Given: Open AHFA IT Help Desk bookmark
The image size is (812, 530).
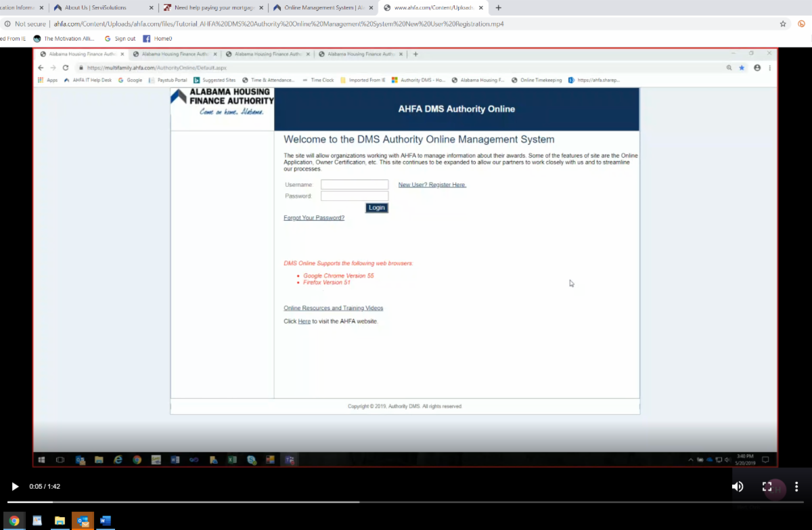Looking at the screenshot, I should click(x=88, y=80).
